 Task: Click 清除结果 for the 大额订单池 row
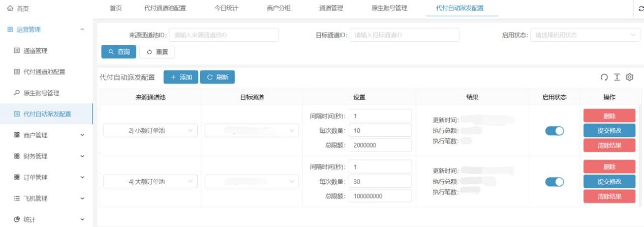(609, 196)
